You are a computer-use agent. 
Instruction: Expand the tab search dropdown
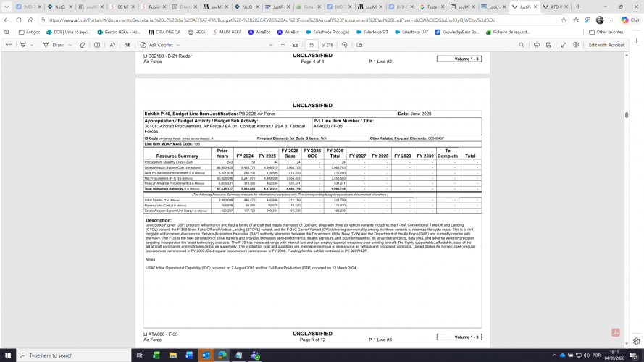click(7, 7)
